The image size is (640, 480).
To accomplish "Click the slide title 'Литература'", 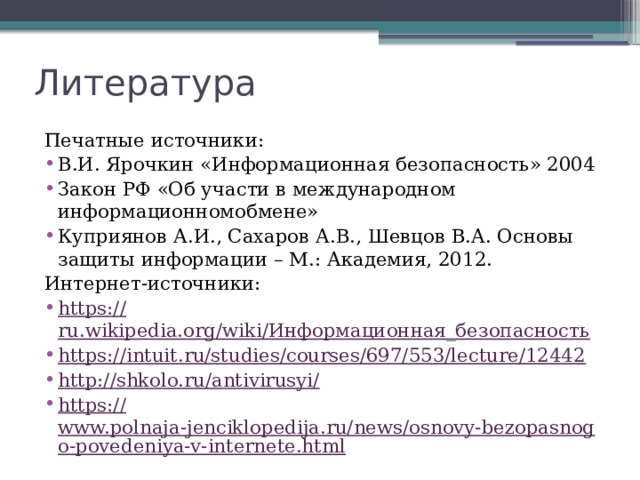I will (145, 84).
